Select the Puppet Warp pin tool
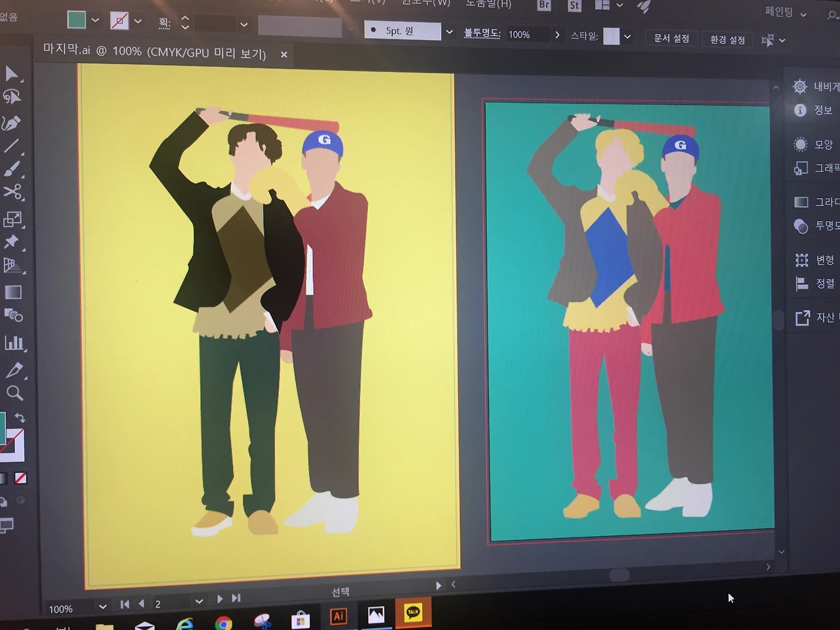The height and width of the screenshot is (630, 840). pos(12,241)
